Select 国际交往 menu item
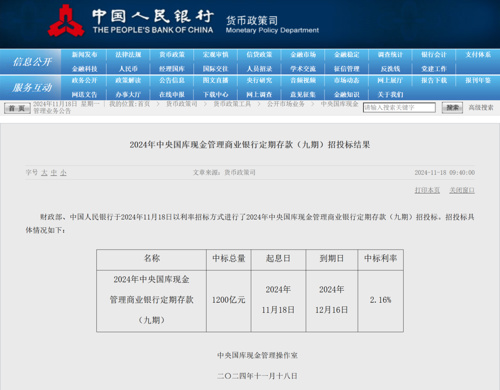This screenshot has height=390, width=500. coord(215,69)
